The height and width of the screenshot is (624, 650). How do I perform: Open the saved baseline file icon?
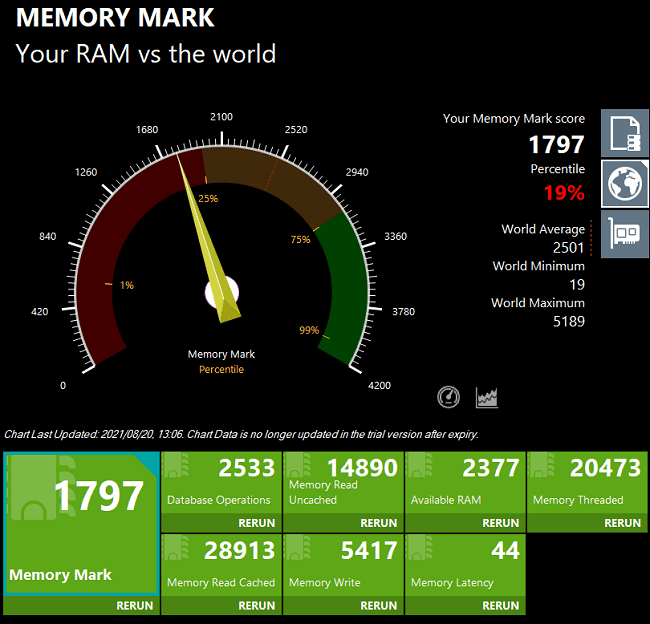coord(625,133)
